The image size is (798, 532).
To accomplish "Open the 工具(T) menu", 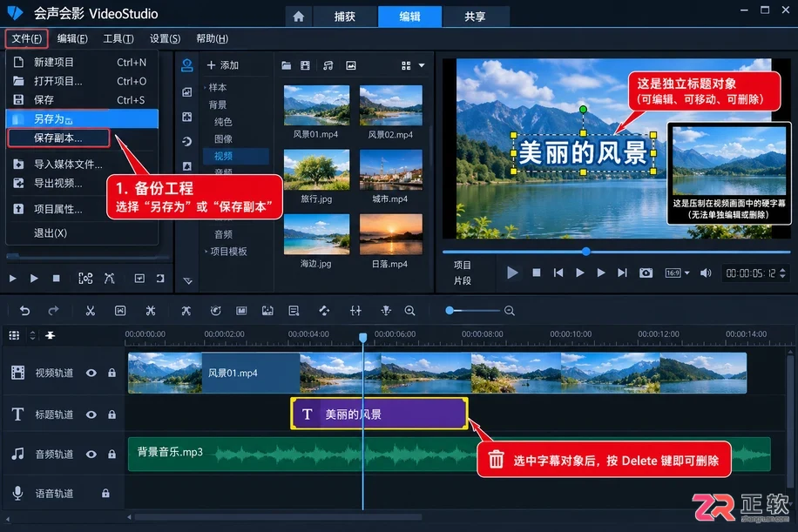I will [x=118, y=38].
